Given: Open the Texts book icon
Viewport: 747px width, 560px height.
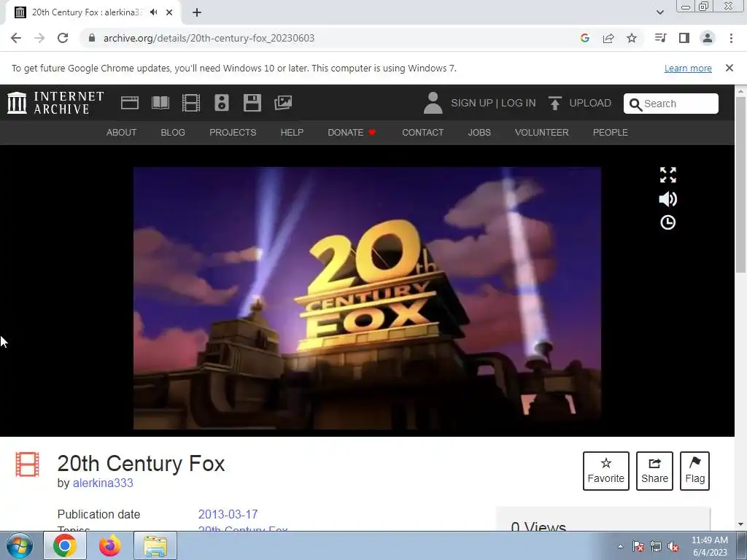Looking at the screenshot, I should [160, 103].
